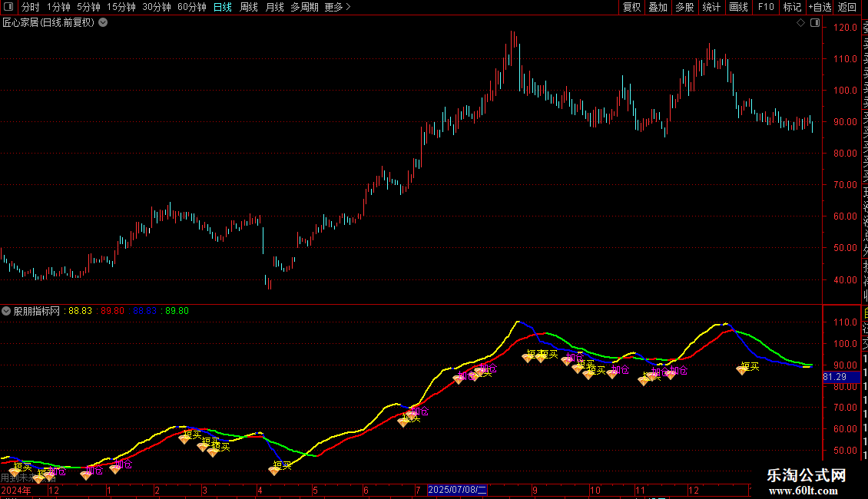Expand 更多 to show more periods

coord(337,7)
